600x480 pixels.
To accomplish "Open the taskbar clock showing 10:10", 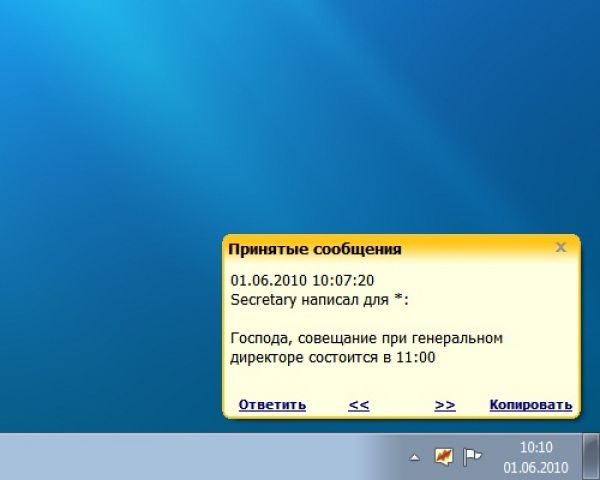I will pyautogui.click(x=536, y=447).
